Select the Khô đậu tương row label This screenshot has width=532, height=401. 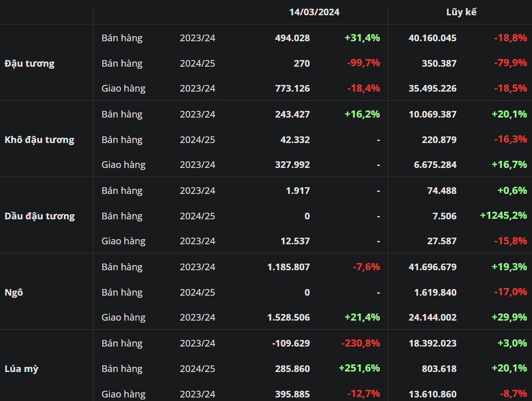coord(39,140)
